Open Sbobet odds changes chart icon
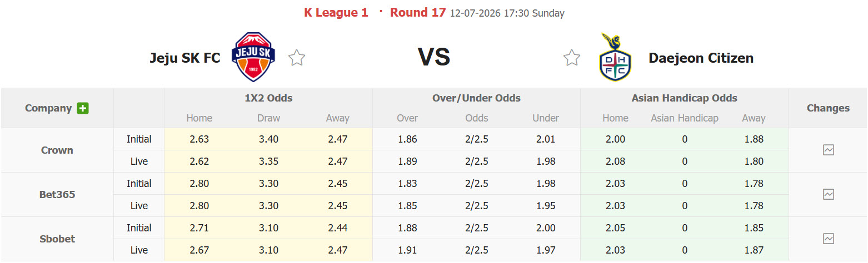The width and height of the screenshot is (868, 263). point(829,239)
